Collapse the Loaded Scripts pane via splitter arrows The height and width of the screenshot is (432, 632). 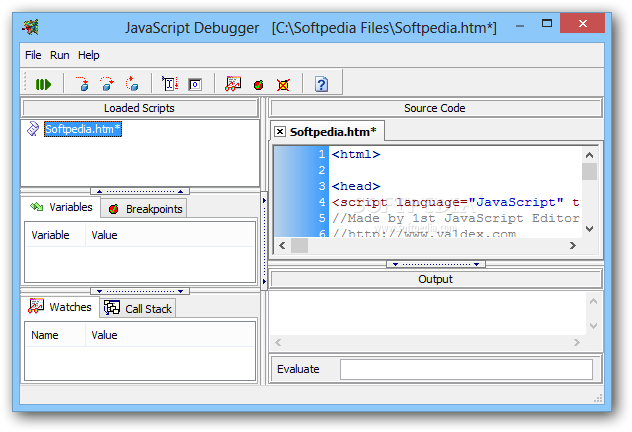point(140,191)
